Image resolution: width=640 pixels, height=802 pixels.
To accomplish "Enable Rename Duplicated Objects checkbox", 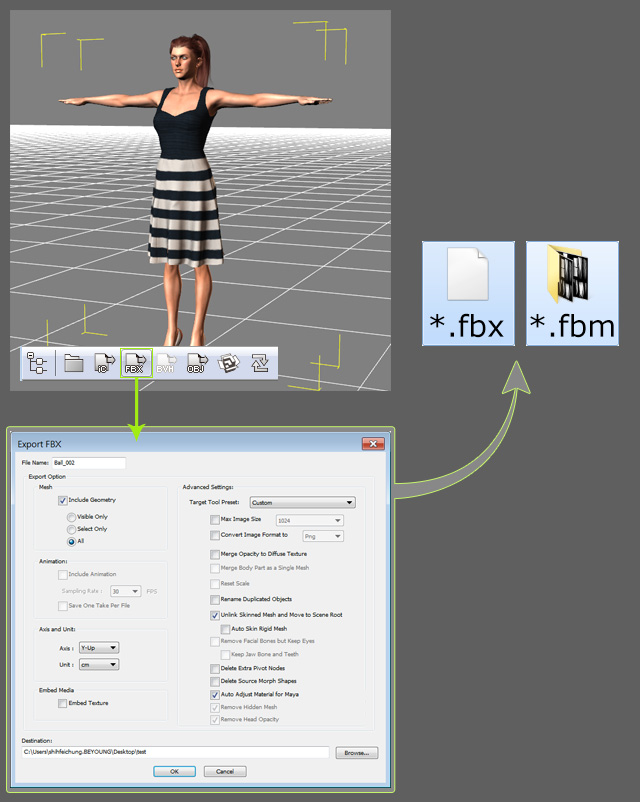I will coord(215,599).
